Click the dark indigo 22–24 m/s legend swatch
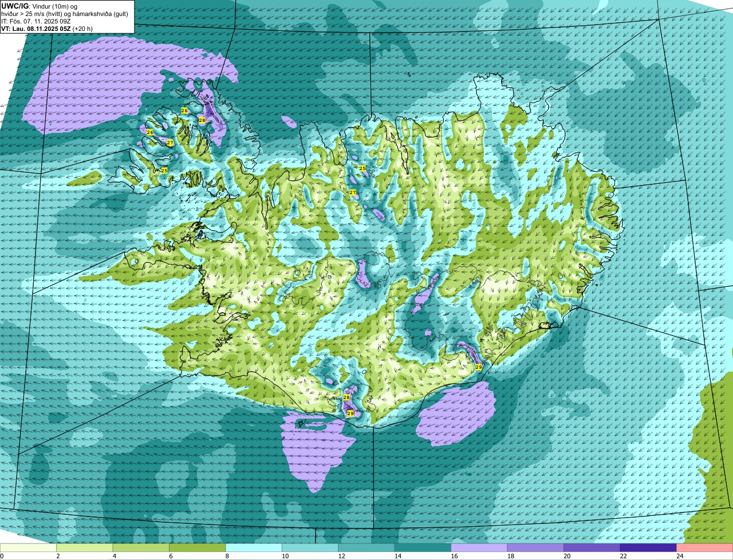The height and width of the screenshot is (560, 733). tap(649, 547)
